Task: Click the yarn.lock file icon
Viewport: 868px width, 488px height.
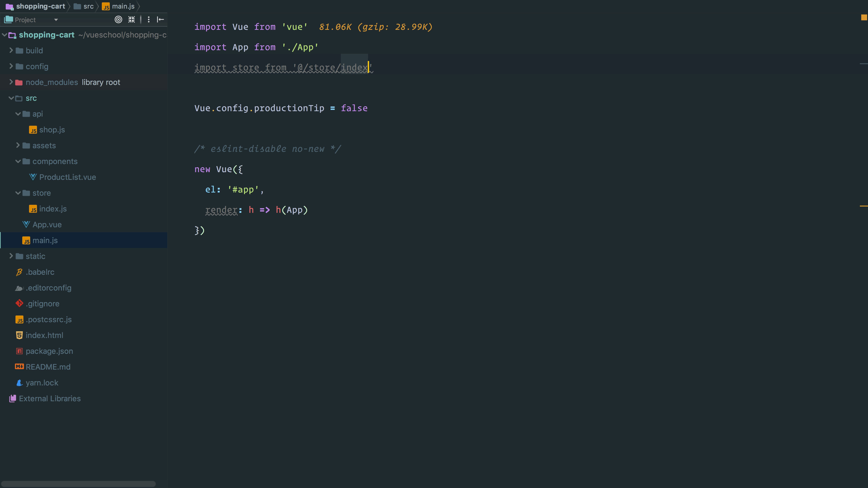Action: 19,383
